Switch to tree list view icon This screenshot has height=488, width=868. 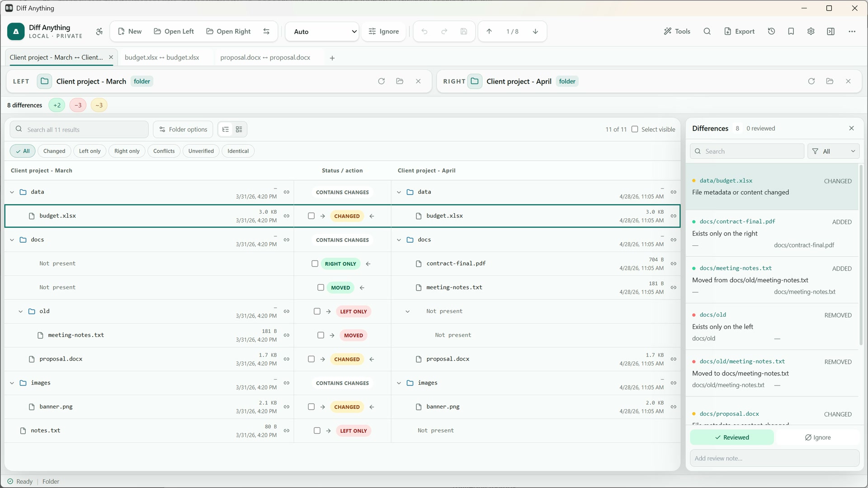coord(226,129)
